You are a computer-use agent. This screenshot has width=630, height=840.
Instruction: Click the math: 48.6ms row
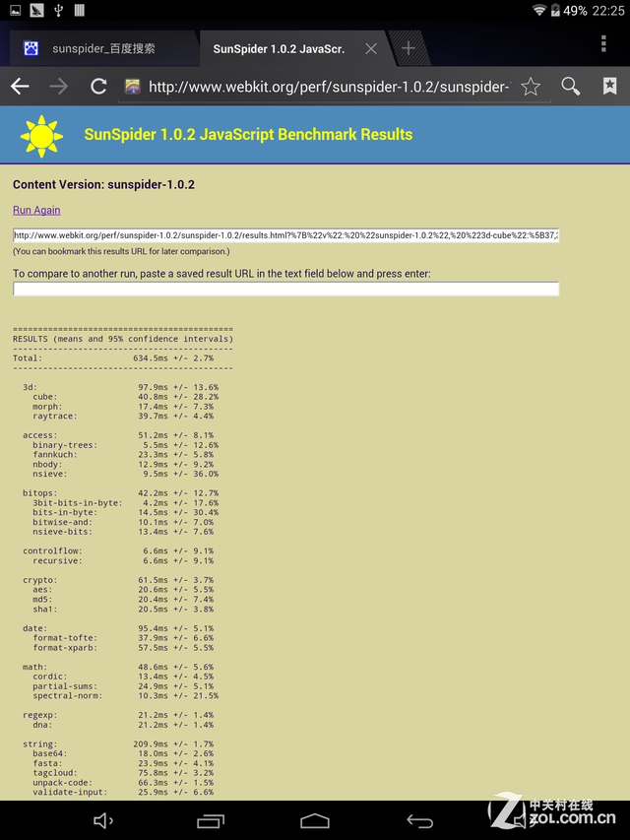point(118,667)
